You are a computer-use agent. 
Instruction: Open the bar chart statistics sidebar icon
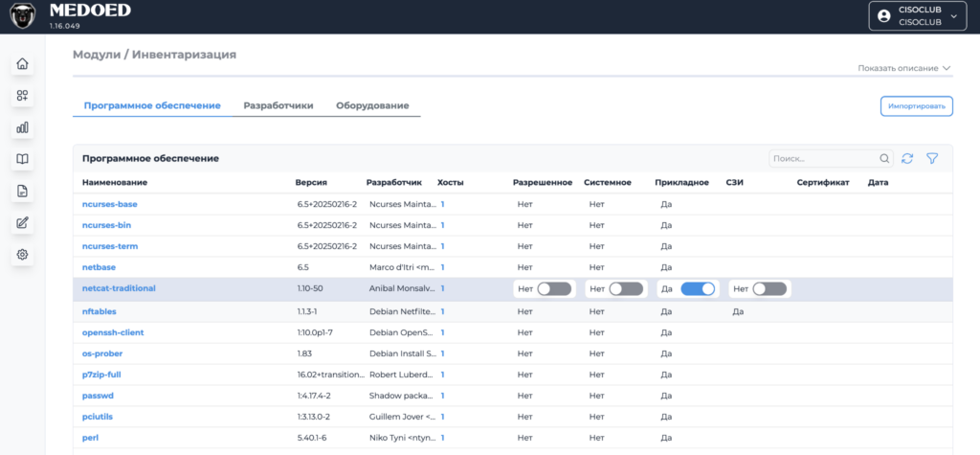[x=23, y=127]
